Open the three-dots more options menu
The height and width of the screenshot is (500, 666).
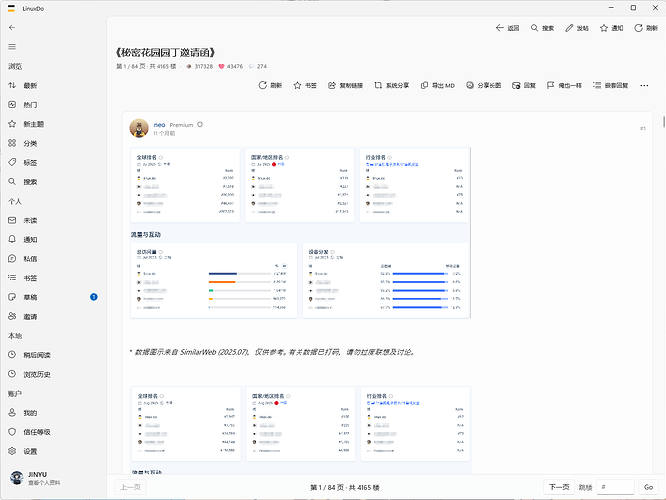point(644,85)
